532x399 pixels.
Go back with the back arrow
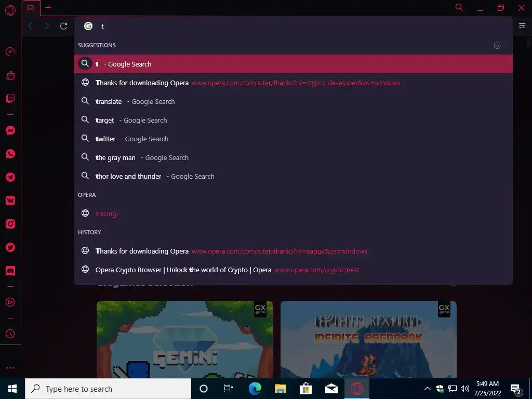click(30, 26)
